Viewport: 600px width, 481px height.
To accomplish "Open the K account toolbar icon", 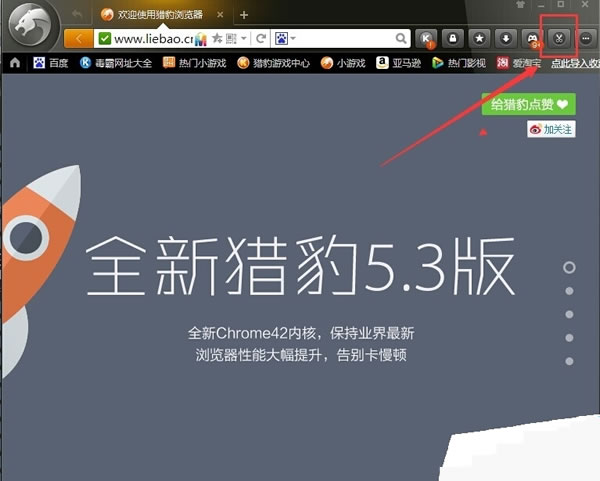I will click(426, 38).
